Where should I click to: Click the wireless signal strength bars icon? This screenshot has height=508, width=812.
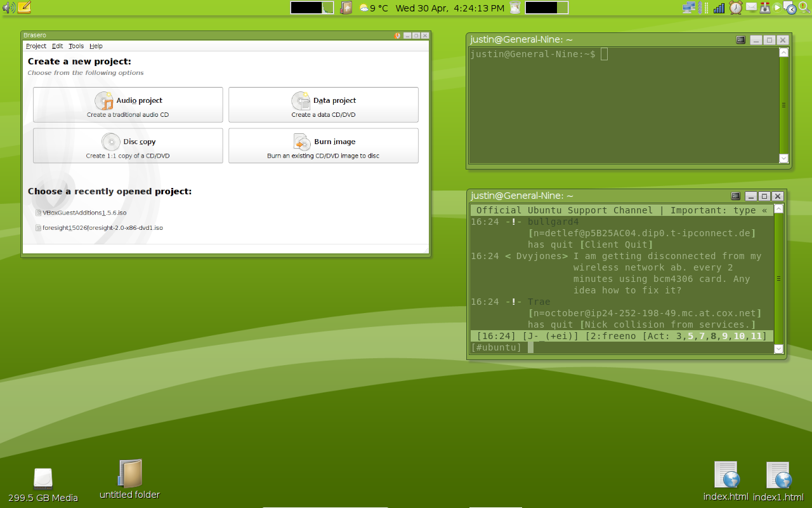click(719, 8)
